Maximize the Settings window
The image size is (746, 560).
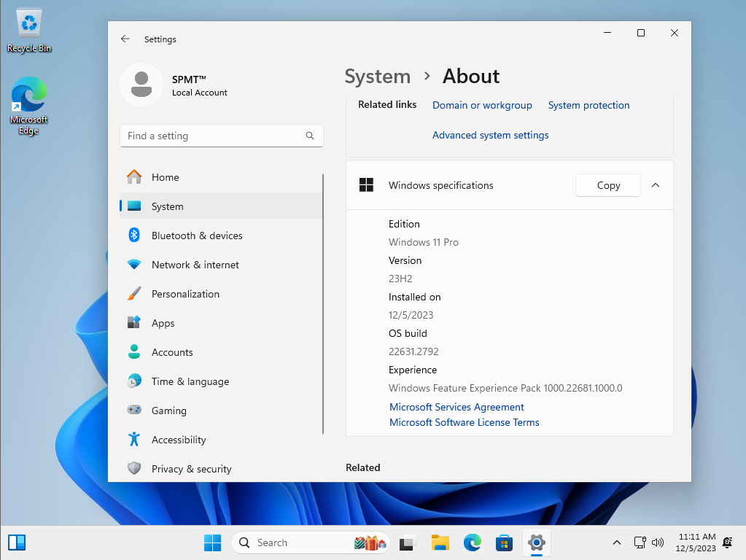tap(641, 33)
